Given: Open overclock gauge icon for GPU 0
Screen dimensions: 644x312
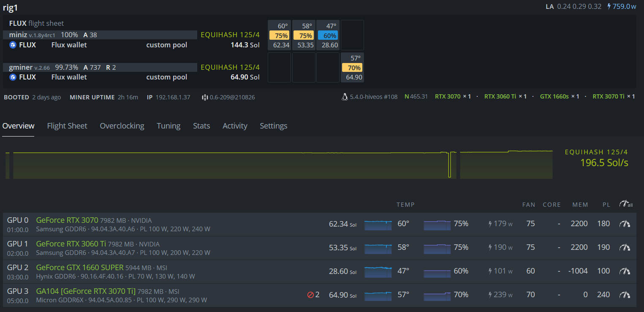Looking at the screenshot, I should 625,224.
